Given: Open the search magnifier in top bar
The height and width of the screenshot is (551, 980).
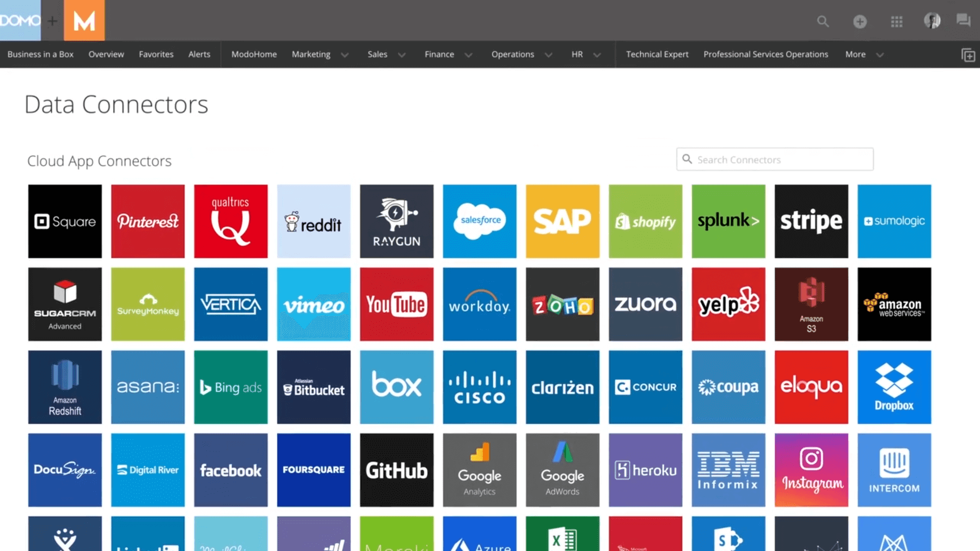Looking at the screenshot, I should 823,21.
